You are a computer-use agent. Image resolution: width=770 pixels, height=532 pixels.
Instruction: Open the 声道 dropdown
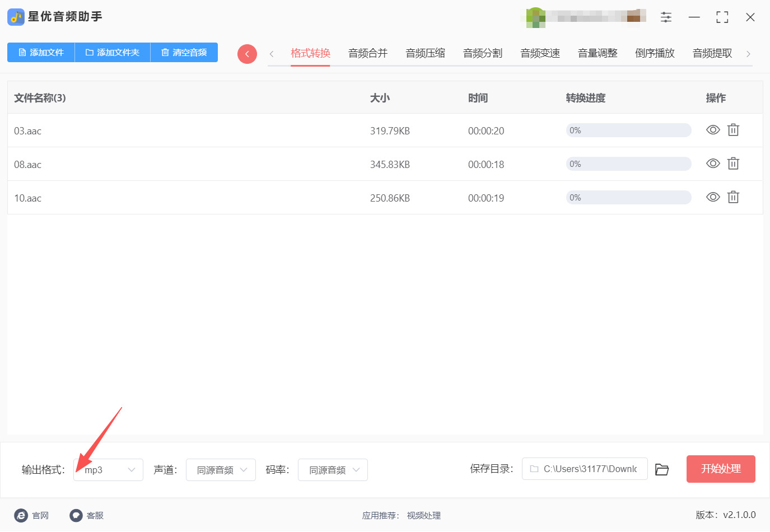[221, 470]
